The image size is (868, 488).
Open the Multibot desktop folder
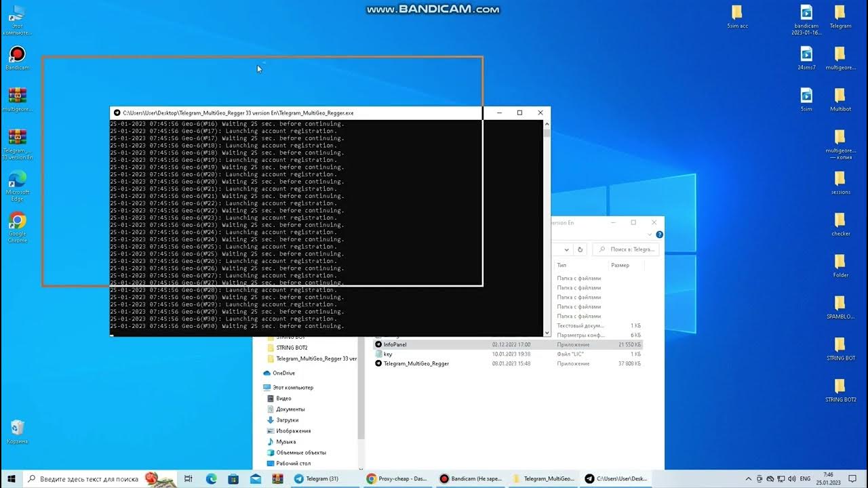840,98
